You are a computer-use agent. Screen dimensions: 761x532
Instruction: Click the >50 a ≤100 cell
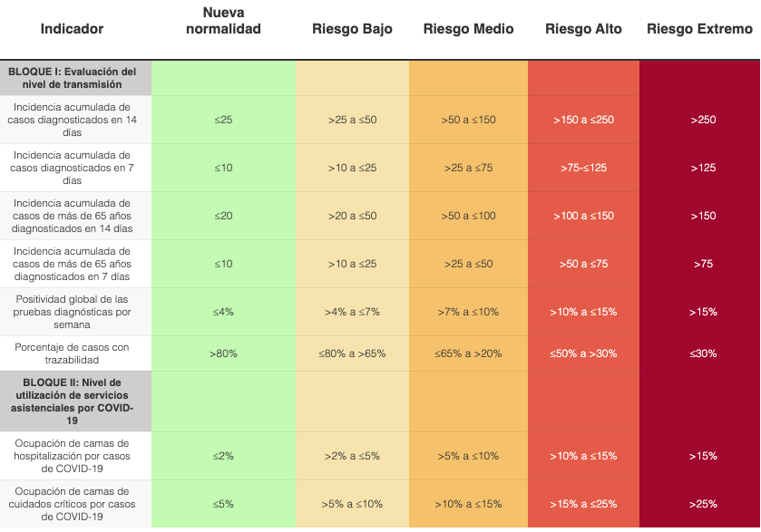click(x=468, y=216)
